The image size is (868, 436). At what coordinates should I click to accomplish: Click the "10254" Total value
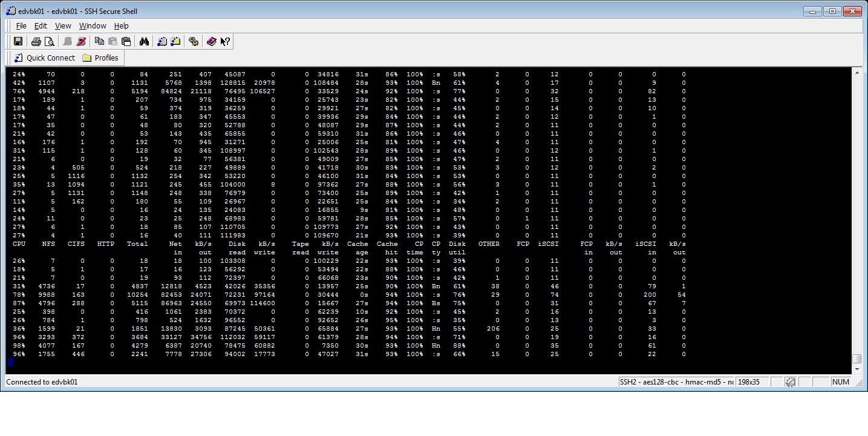[137, 295]
